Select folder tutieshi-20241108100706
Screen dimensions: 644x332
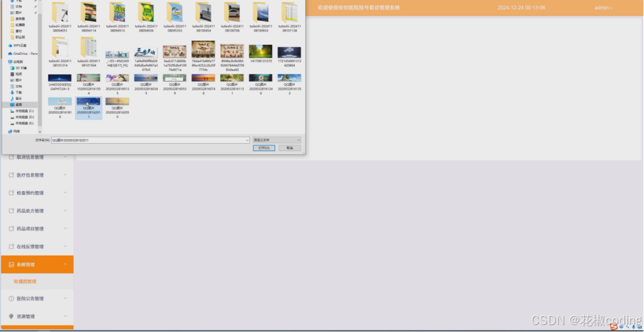232,16
